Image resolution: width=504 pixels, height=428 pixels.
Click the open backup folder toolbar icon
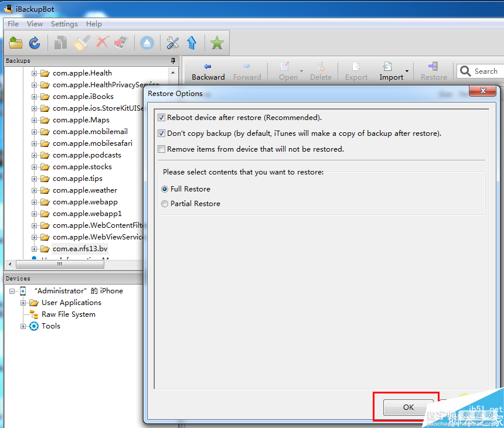pyautogui.click(x=16, y=43)
